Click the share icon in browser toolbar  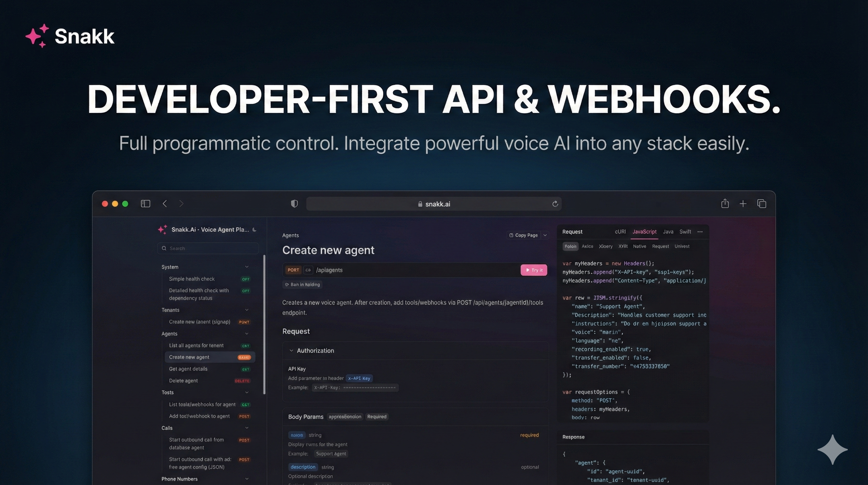pos(725,204)
